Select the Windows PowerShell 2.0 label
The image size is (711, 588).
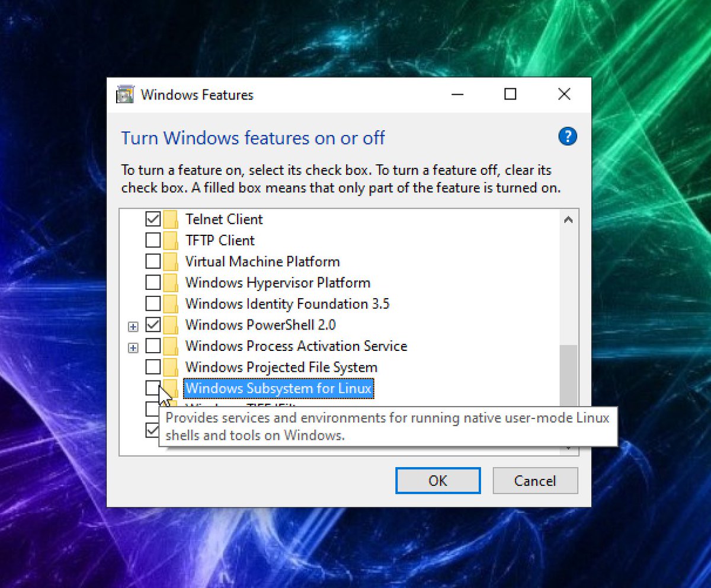tap(261, 325)
